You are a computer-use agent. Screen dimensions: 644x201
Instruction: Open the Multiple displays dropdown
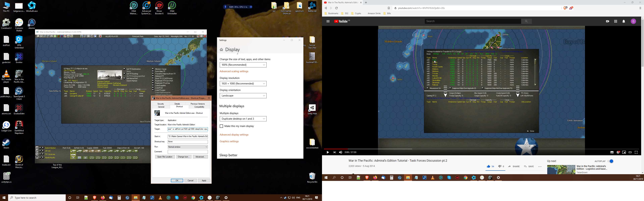(x=243, y=119)
